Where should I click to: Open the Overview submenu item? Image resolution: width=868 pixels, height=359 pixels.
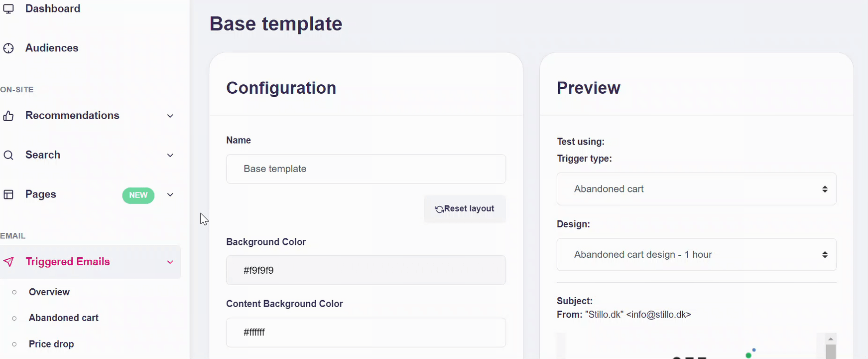(49, 292)
